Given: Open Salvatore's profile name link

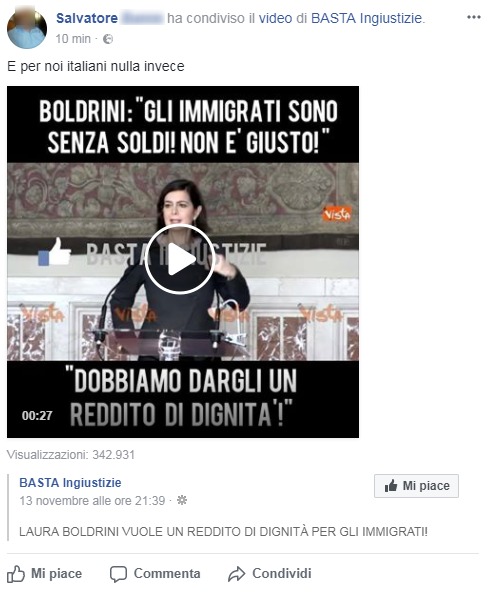Looking at the screenshot, I should point(87,18).
